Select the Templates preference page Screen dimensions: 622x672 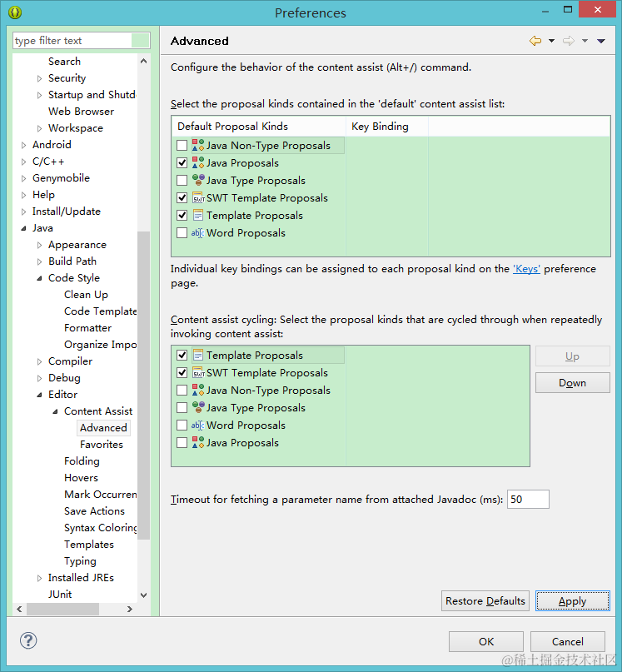click(89, 545)
